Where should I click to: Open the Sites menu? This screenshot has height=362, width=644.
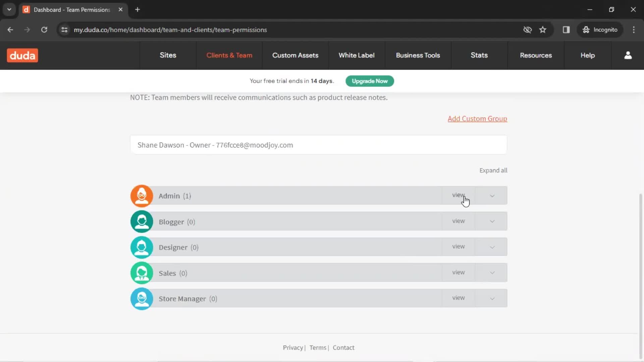click(168, 55)
